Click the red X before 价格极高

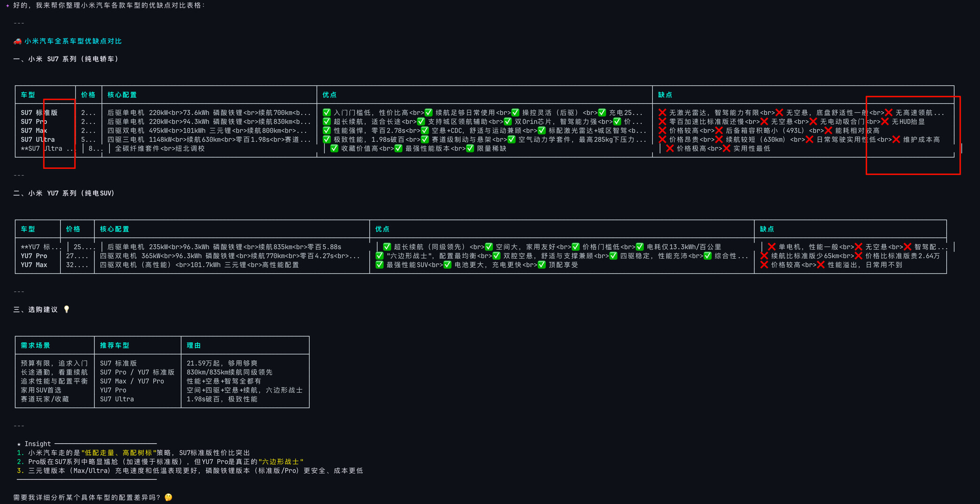pos(670,148)
